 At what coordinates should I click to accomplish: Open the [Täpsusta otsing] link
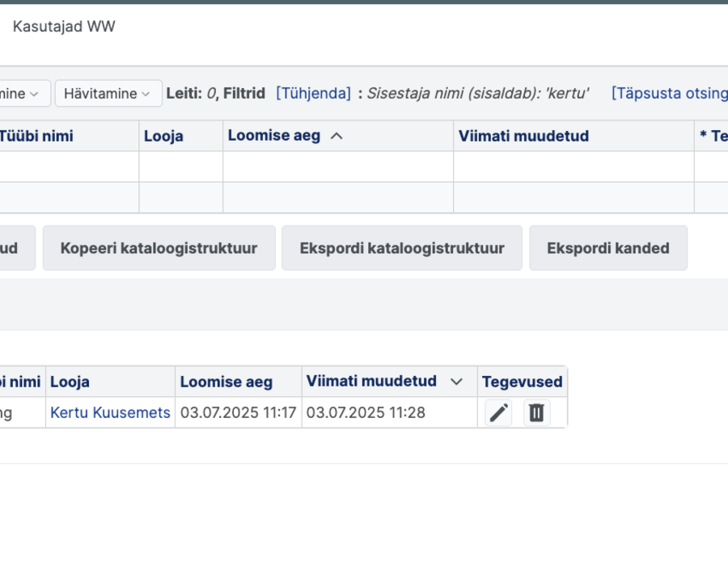pos(670,93)
